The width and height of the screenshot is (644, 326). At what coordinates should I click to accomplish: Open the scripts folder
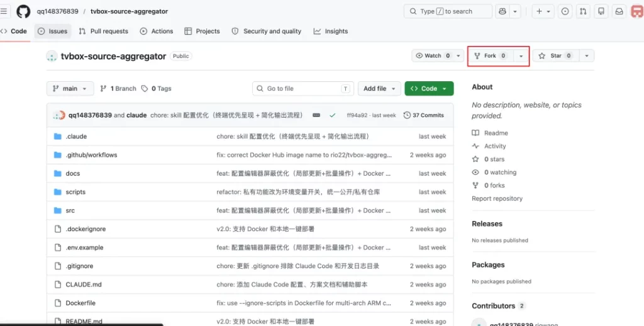(x=75, y=192)
